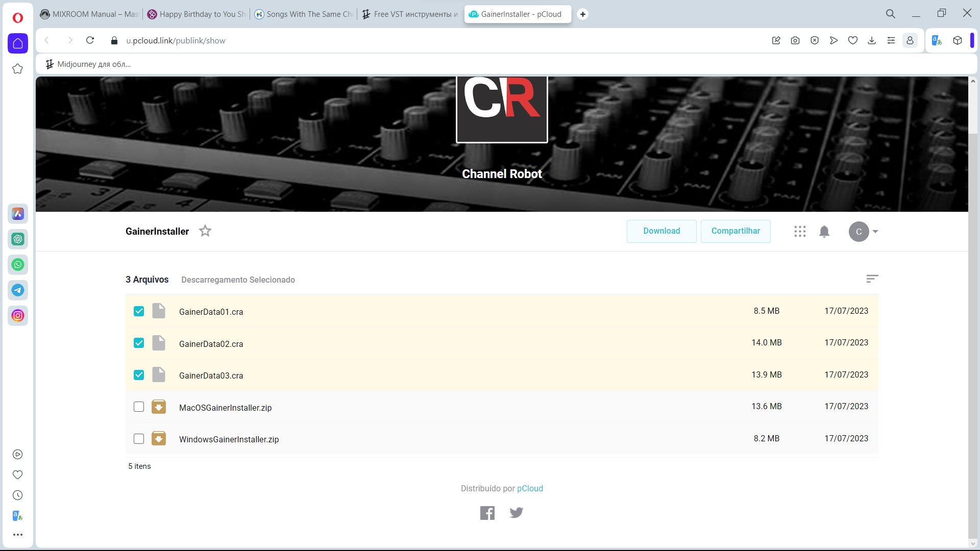Open Telegram in the Opera sidebar
Viewport: 980px width, 551px height.
(18, 290)
